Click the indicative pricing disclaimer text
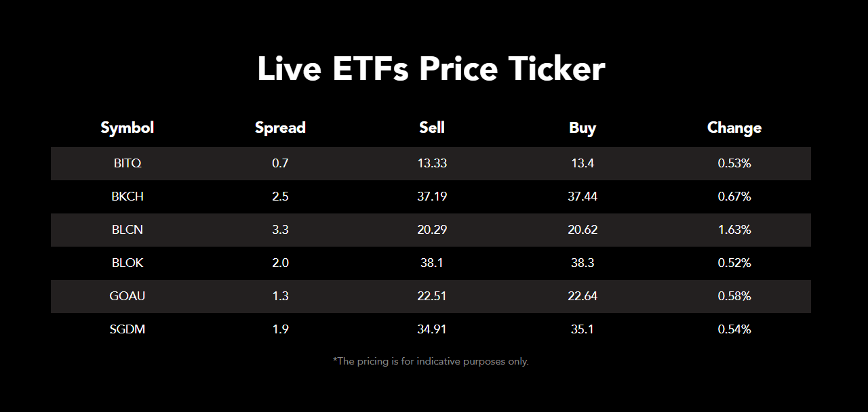Viewport: 868px width, 412px height. (431, 361)
